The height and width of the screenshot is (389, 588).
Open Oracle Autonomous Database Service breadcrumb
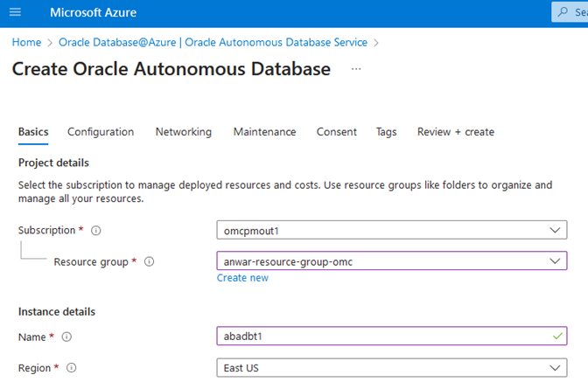(x=213, y=42)
